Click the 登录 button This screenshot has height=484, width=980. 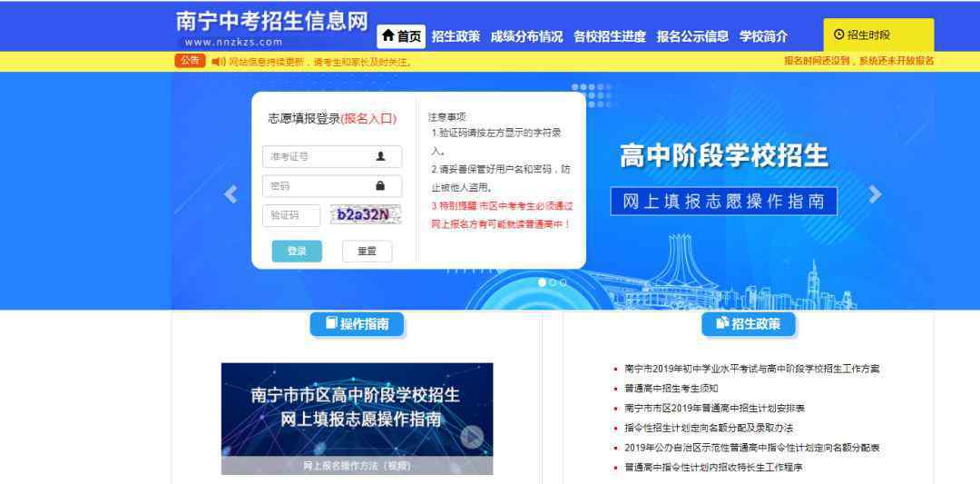297,252
